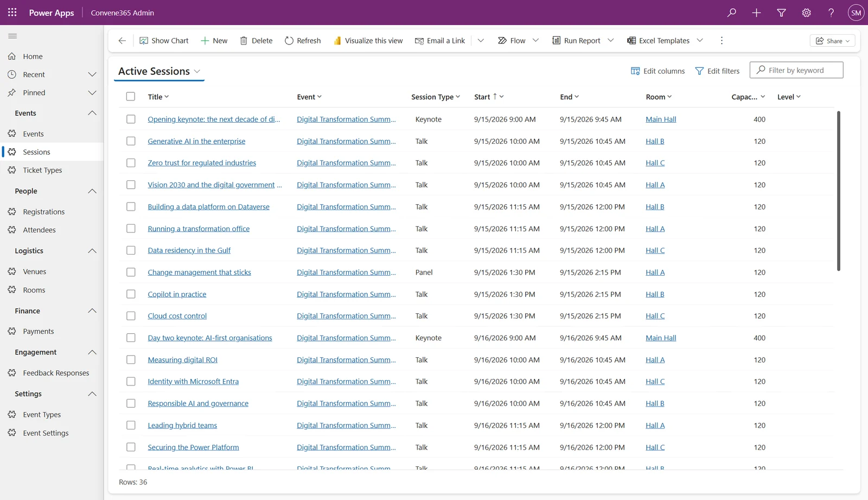Viewport: 868px width, 500px height.
Task: Open the Active Sessions view selector
Action: point(159,71)
